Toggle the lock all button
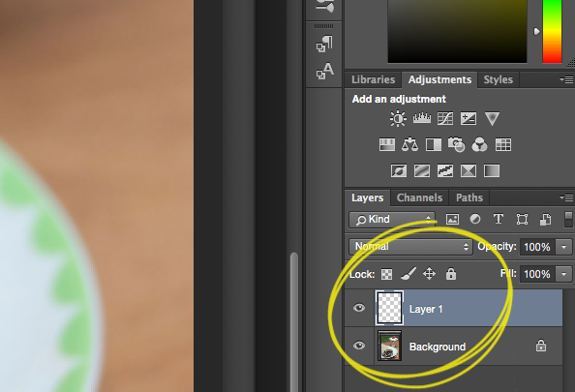The width and height of the screenshot is (575, 392). point(451,274)
